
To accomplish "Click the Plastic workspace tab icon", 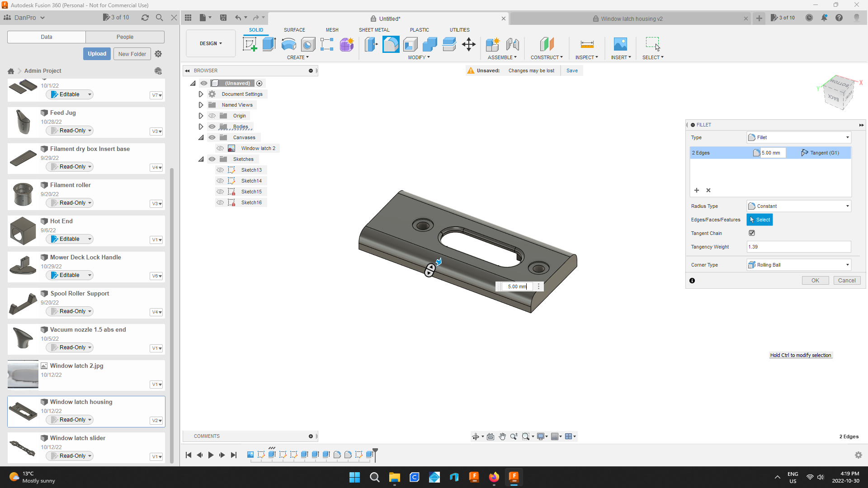I will pyautogui.click(x=420, y=30).
